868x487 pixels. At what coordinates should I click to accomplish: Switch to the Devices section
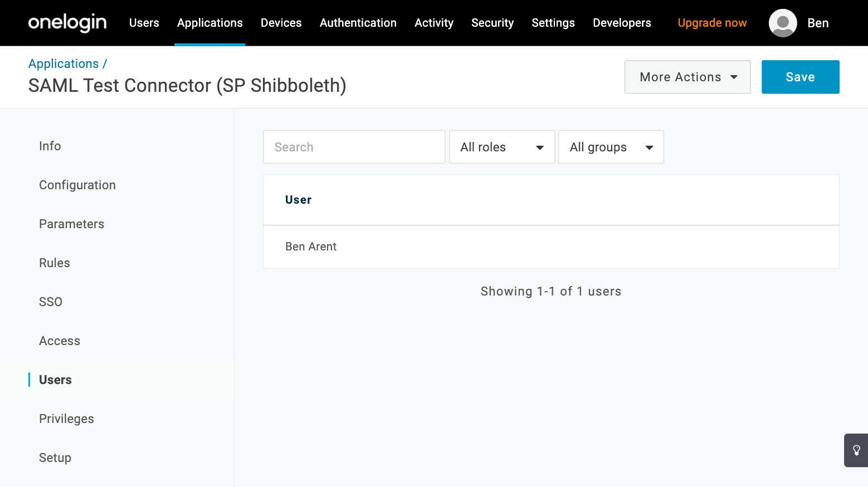pos(281,23)
